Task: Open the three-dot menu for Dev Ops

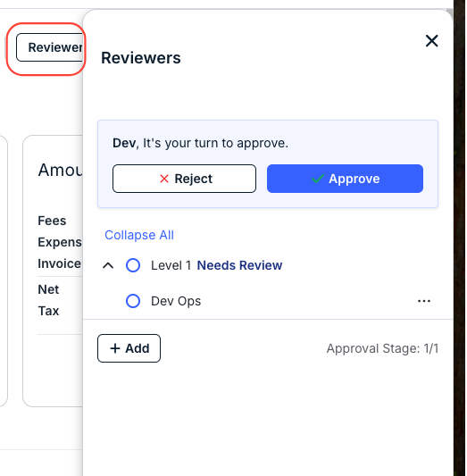Action: pos(423,301)
